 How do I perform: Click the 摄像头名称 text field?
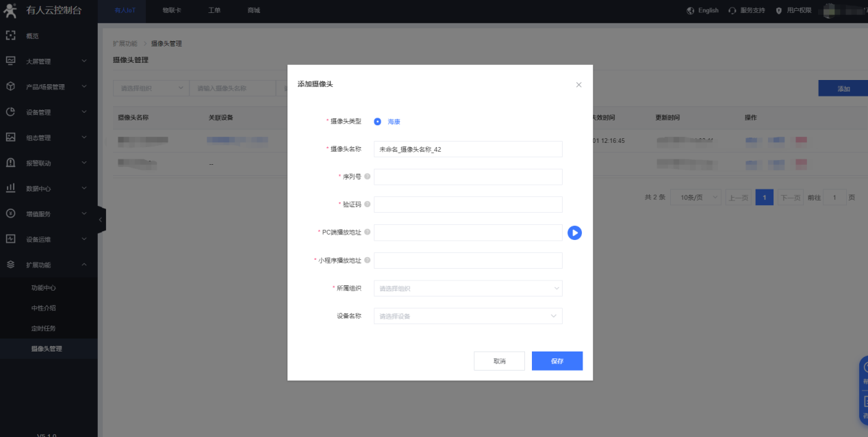coord(468,149)
